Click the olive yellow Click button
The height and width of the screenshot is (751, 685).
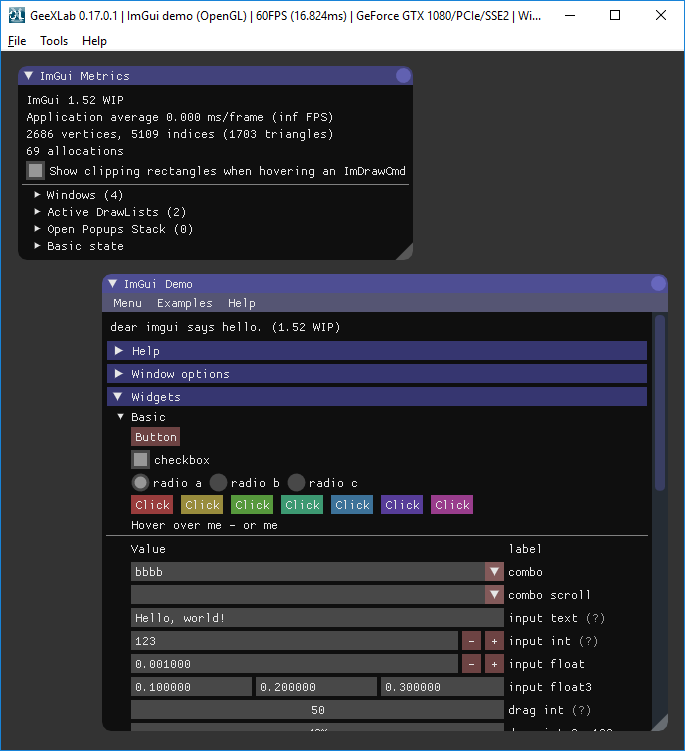202,505
